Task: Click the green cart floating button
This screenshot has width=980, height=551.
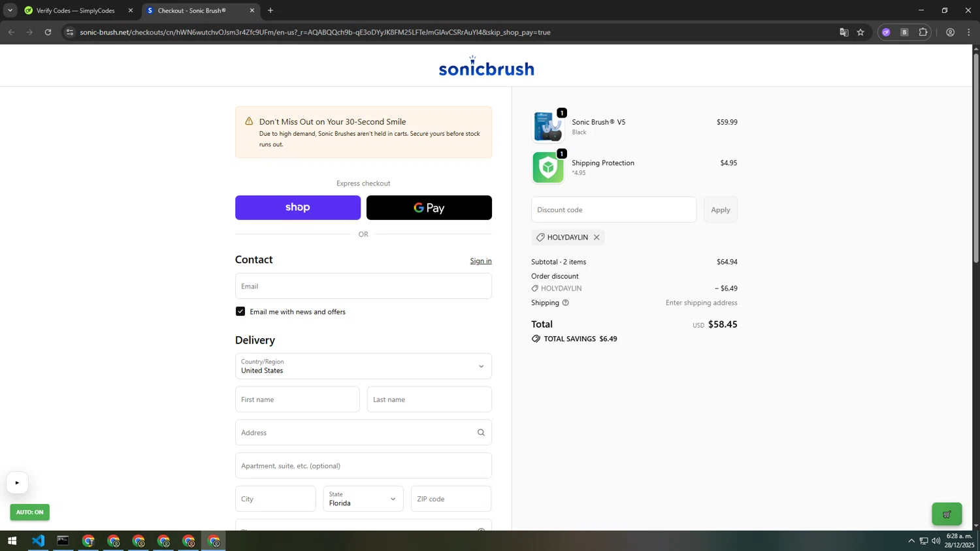Action: [947, 514]
